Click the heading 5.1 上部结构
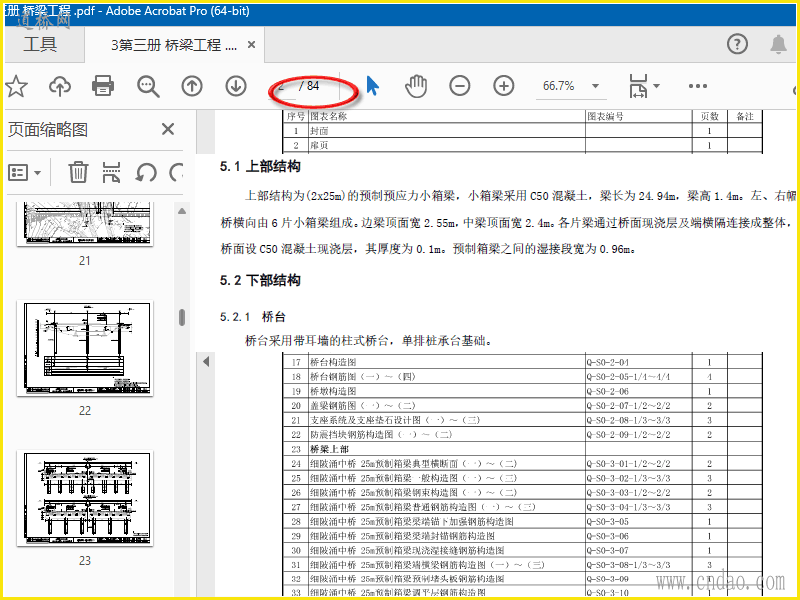800x600 pixels. (x=260, y=166)
